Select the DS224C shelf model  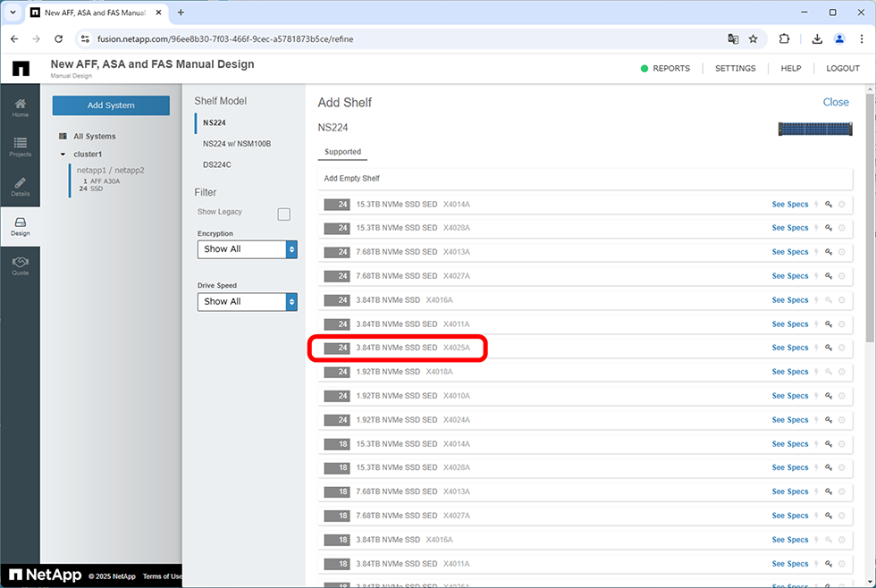(x=216, y=164)
